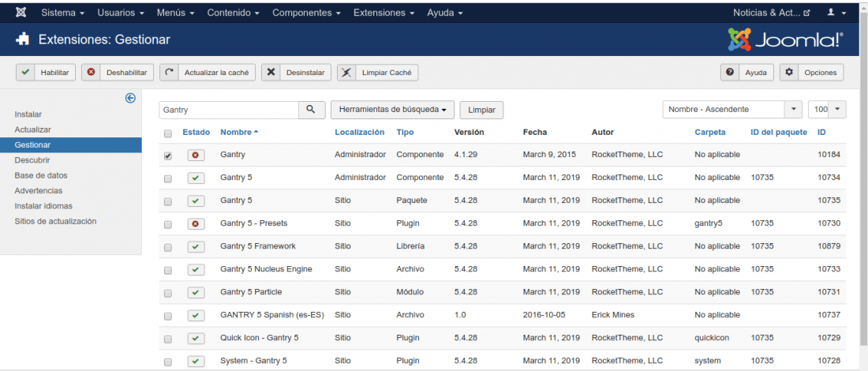Viewport: 868px width, 371px height.
Task: Click the Deshabilitar toolbar button
Action: pos(118,73)
